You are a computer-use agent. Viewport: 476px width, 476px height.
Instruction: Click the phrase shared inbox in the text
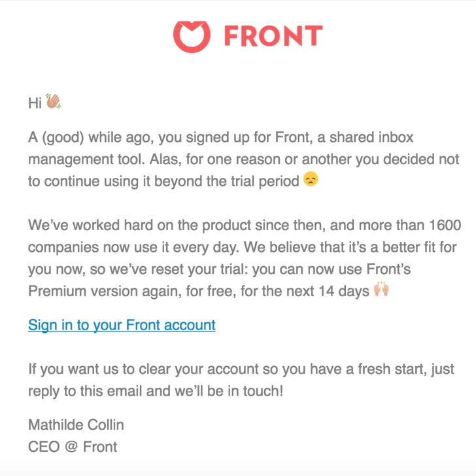click(x=371, y=137)
